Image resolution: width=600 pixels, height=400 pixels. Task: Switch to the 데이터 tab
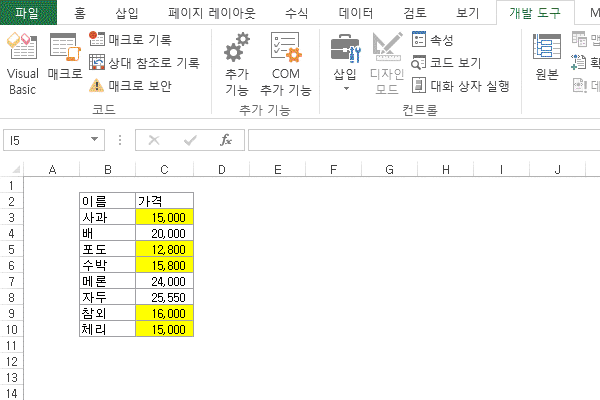tap(356, 13)
